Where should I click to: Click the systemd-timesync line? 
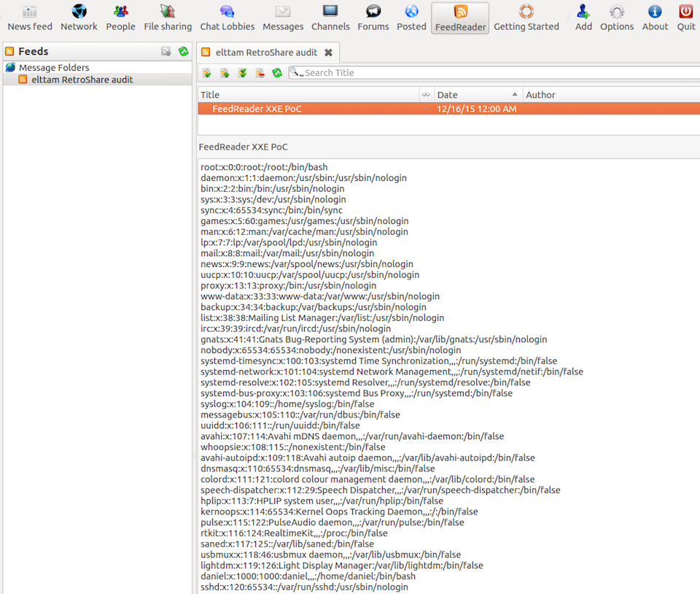click(x=378, y=360)
